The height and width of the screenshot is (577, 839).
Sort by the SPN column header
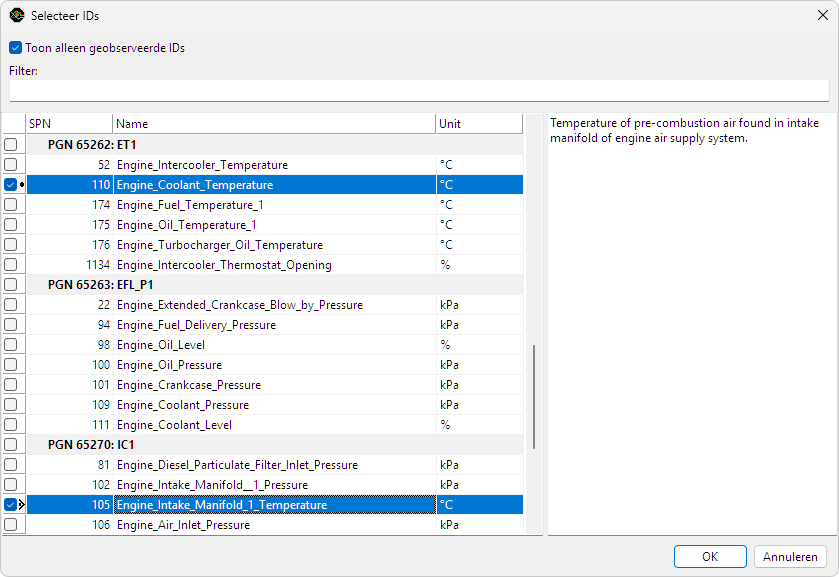[x=69, y=124]
